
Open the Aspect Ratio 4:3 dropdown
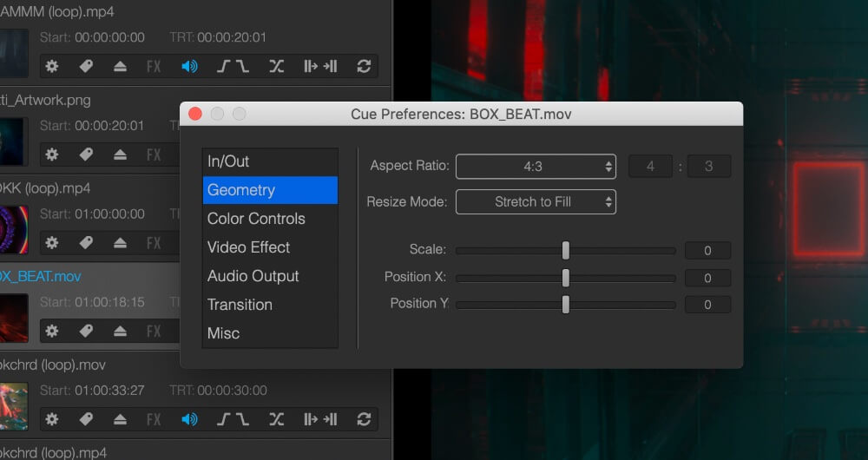(536, 167)
